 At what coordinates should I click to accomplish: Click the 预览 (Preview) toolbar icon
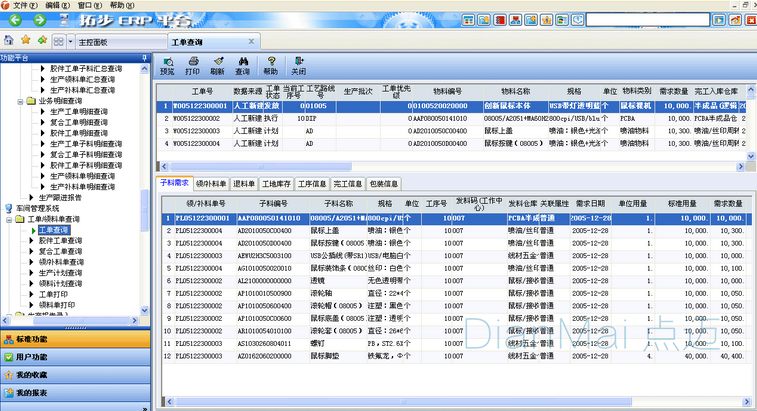166,64
